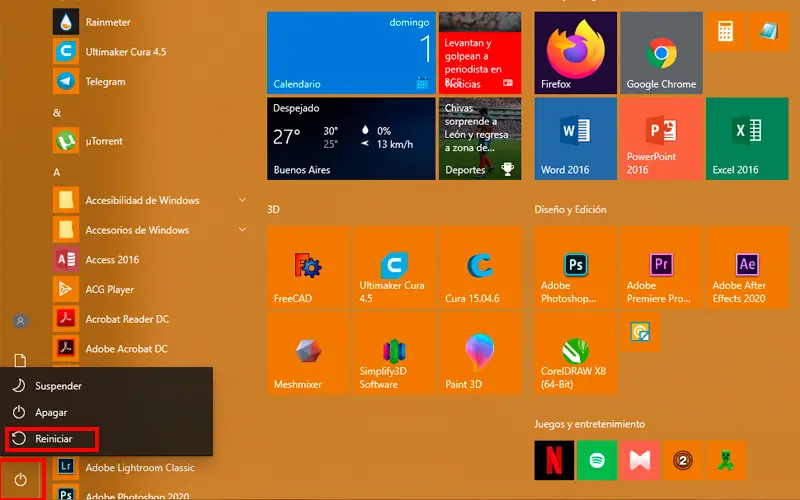
Task: Choose Apagar in the power menu
Action: [106, 412]
